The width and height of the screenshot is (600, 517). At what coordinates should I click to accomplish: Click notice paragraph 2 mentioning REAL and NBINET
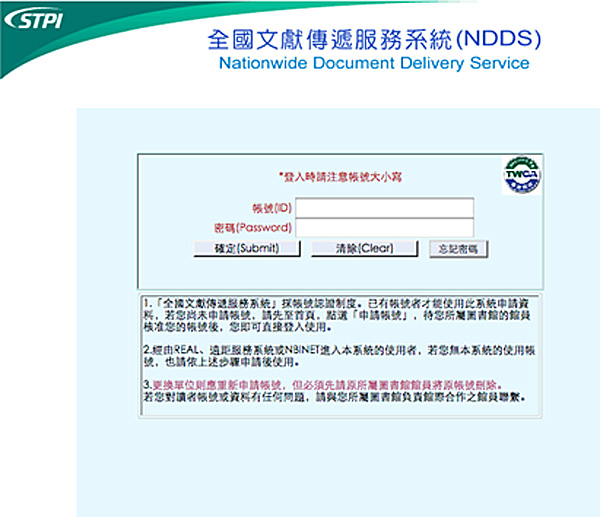coord(335,356)
